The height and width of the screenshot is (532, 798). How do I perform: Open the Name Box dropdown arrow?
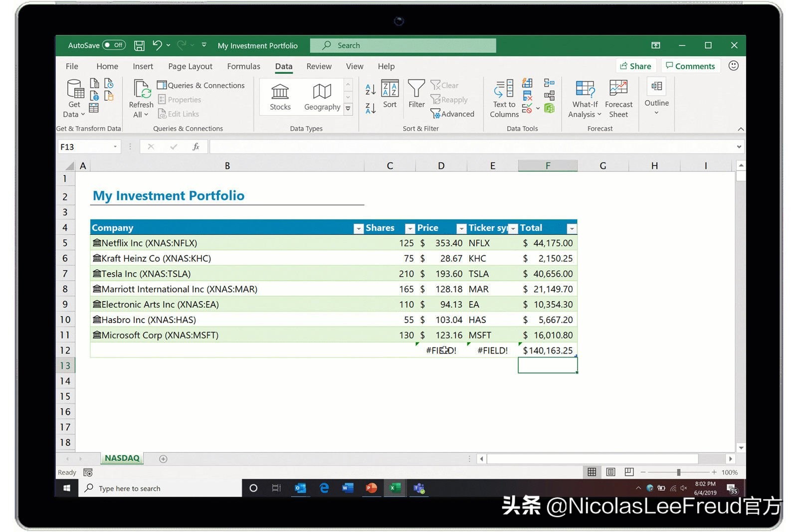[x=115, y=147]
